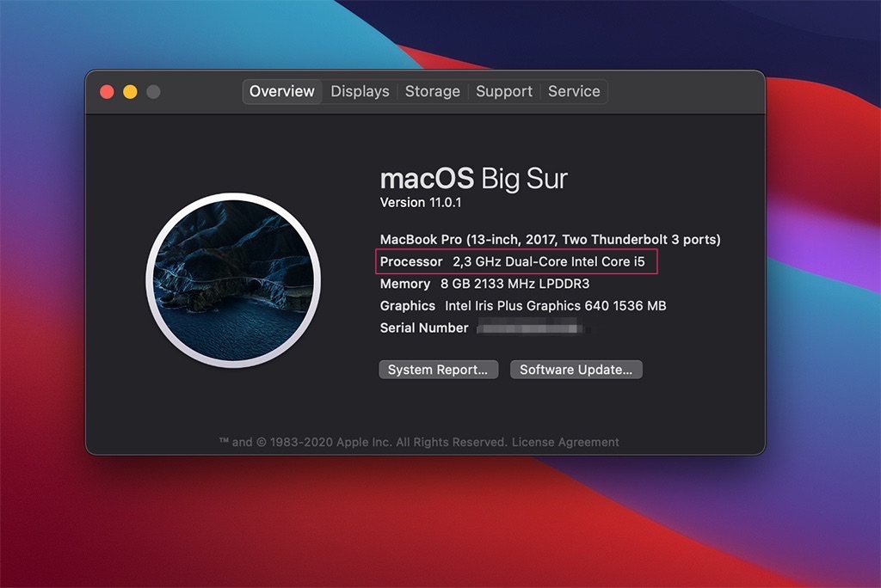
Task: Select 8 GB 2133 MHz LPDDR3 value
Action: pos(514,285)
